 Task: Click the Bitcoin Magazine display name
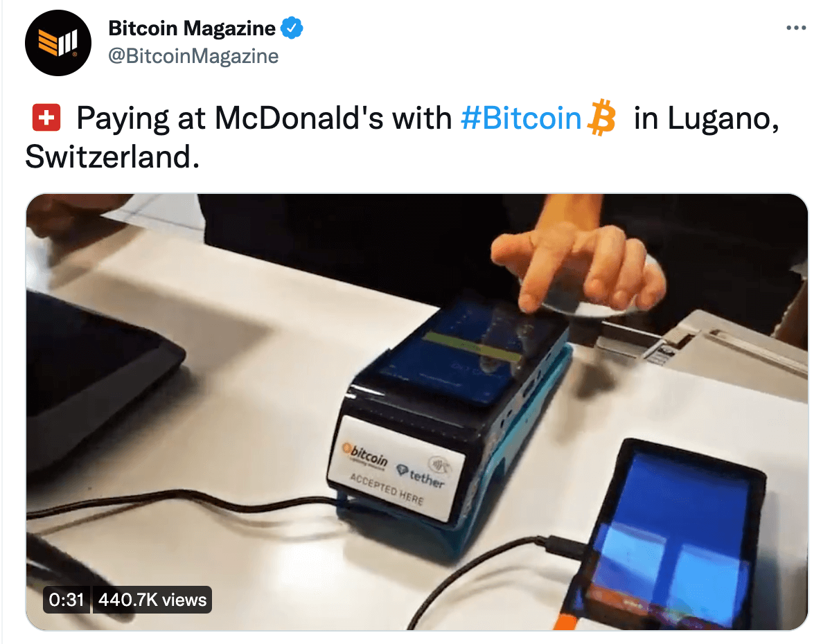[x=192, y=28]
